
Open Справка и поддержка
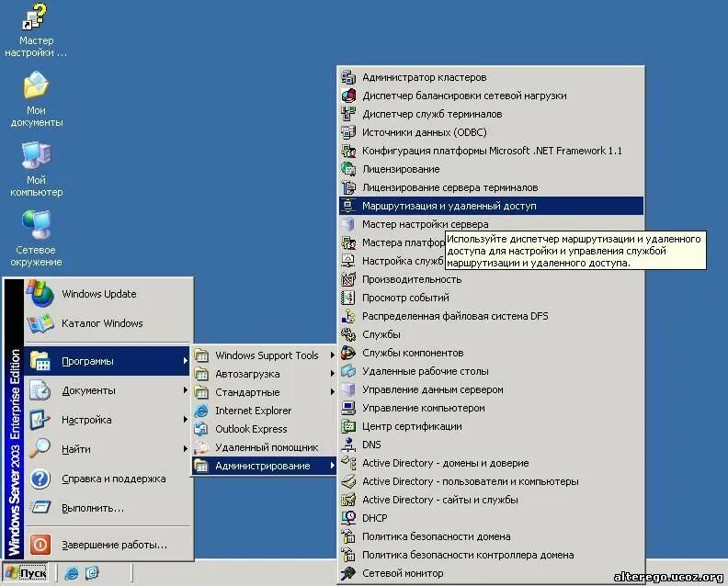click(107, 479)
